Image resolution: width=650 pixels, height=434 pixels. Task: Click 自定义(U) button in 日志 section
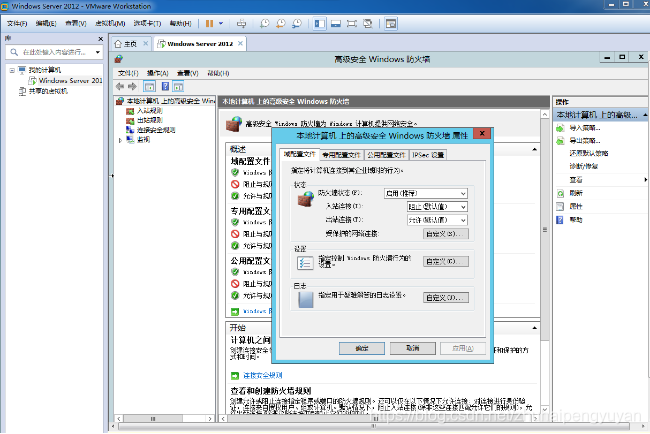pyautogui.click(x=446, y=298)
